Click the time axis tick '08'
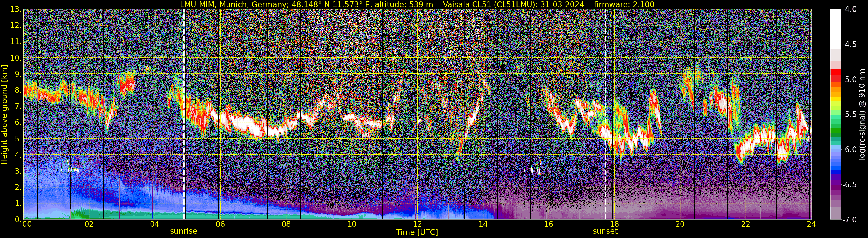Image resolution: width=868 pixels, height=238 pixels. pos(286,224)
